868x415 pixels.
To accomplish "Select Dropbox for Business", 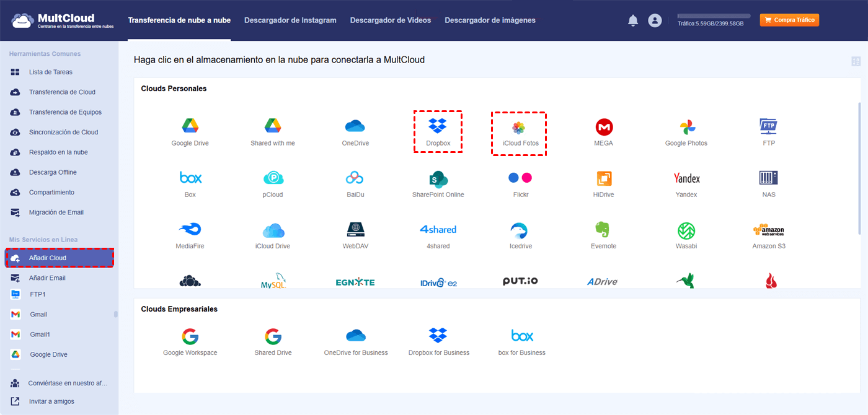I will (438, 336).
